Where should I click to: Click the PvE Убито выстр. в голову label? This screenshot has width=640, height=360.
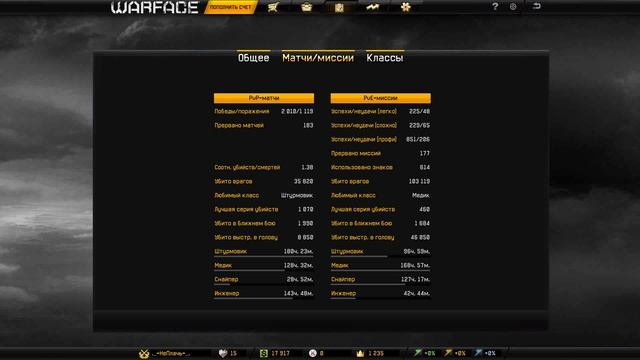click(x=363, y=237)
